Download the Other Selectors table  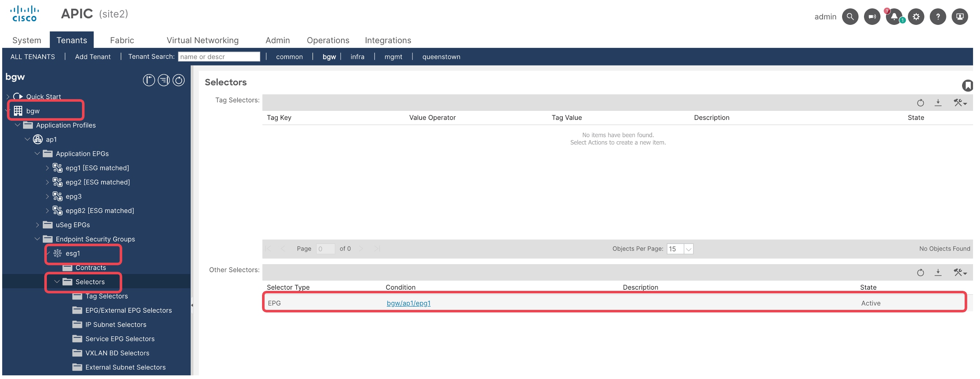(938, 273)
